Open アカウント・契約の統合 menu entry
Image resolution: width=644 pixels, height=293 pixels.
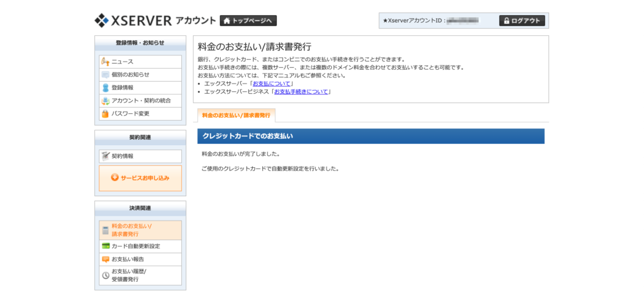pyautogui.click(x=140, y=101)
